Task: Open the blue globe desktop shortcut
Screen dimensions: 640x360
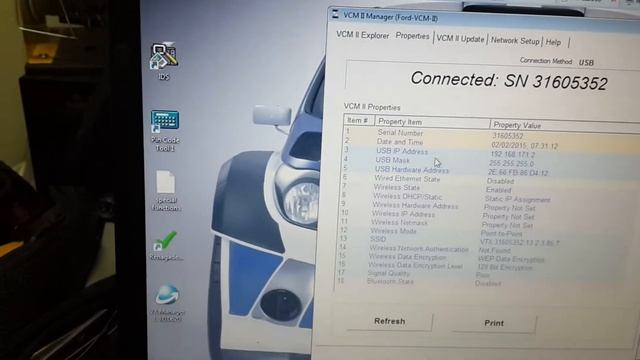Action: tap(167, 301)
